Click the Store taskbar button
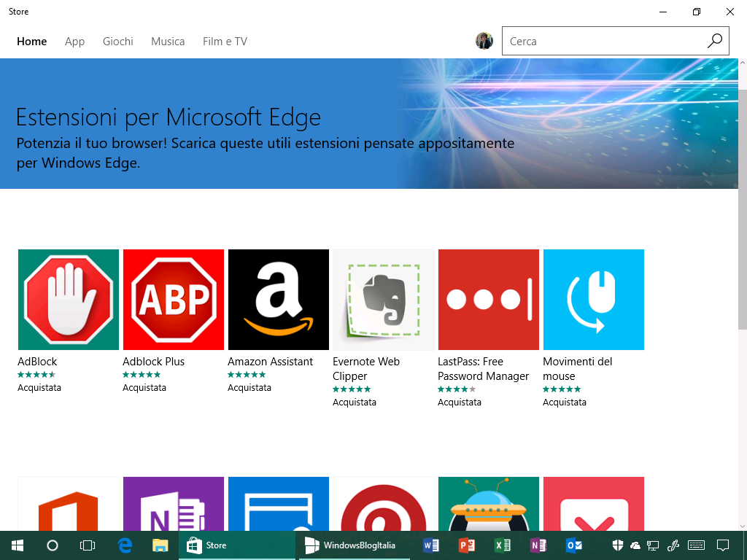The image size is (747, 560). (x=237, y=545)
